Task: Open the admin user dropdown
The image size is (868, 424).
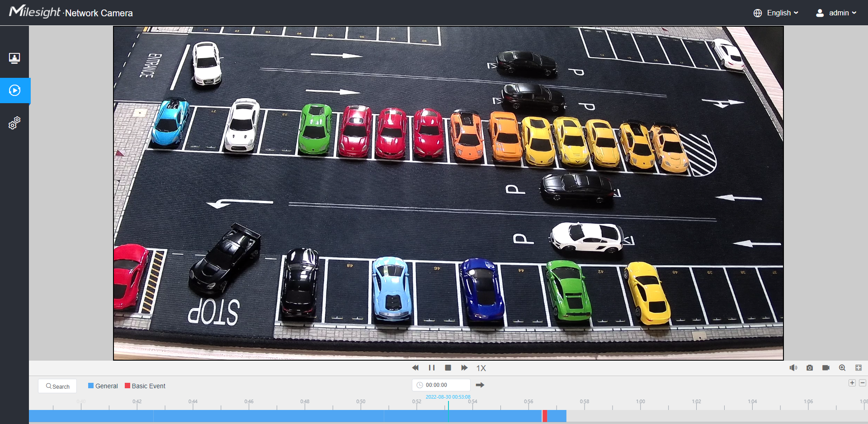Action: click(836, 13)
